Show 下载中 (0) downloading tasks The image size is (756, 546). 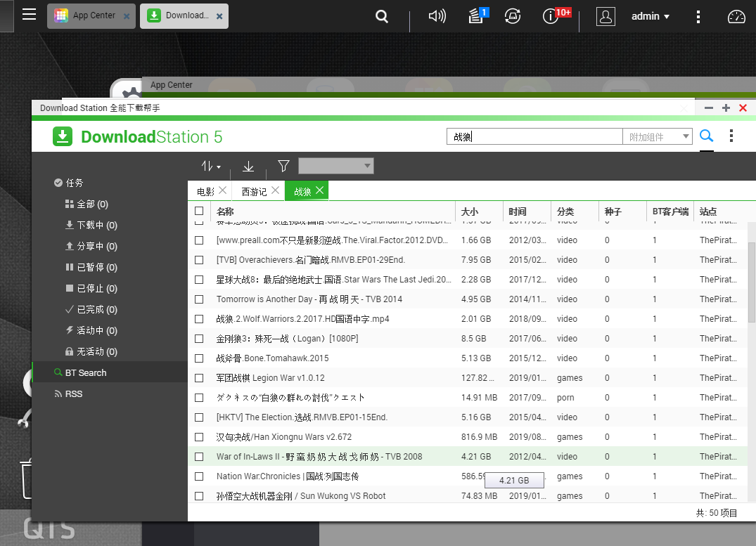[x=91, y=225]
